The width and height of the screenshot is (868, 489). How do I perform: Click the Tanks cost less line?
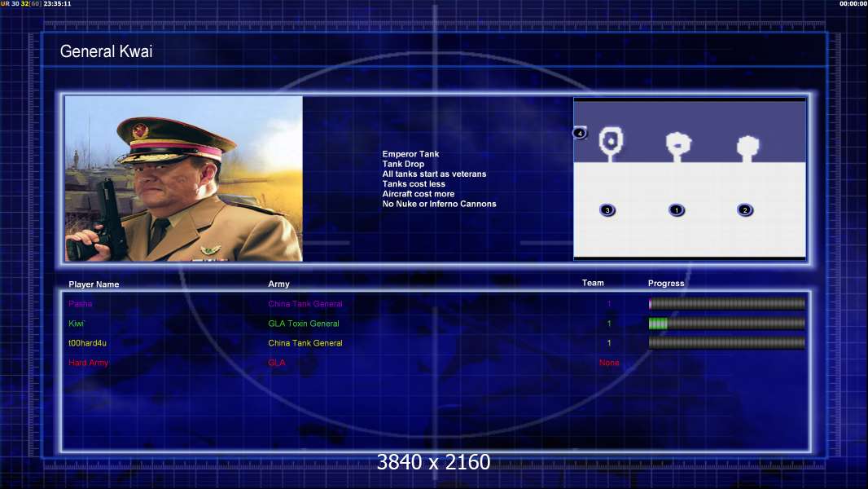(414, 184)
